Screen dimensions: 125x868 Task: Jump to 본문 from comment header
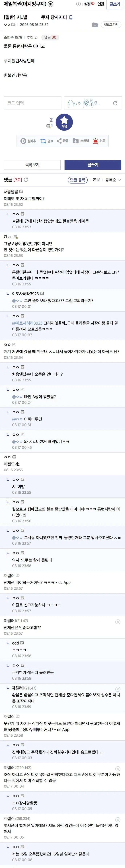point(96,180)
